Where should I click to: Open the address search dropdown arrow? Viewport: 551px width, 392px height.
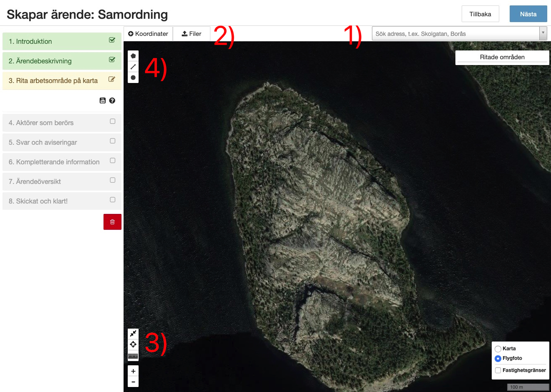click(x=543, y=33)
